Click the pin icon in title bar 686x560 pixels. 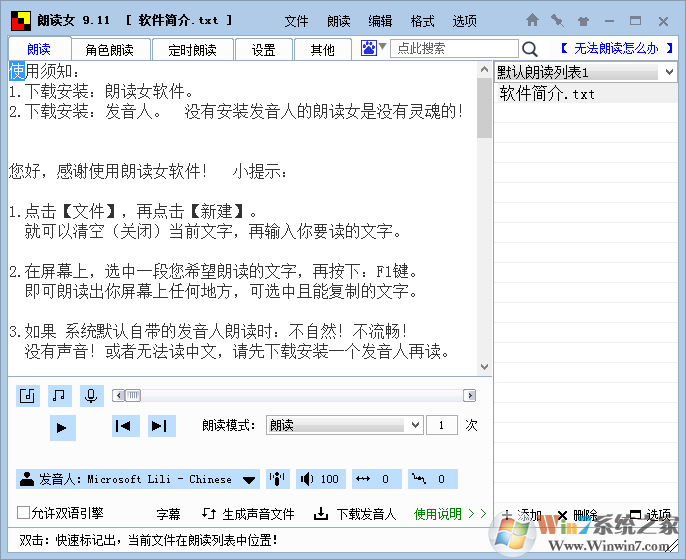pos(557,20)
